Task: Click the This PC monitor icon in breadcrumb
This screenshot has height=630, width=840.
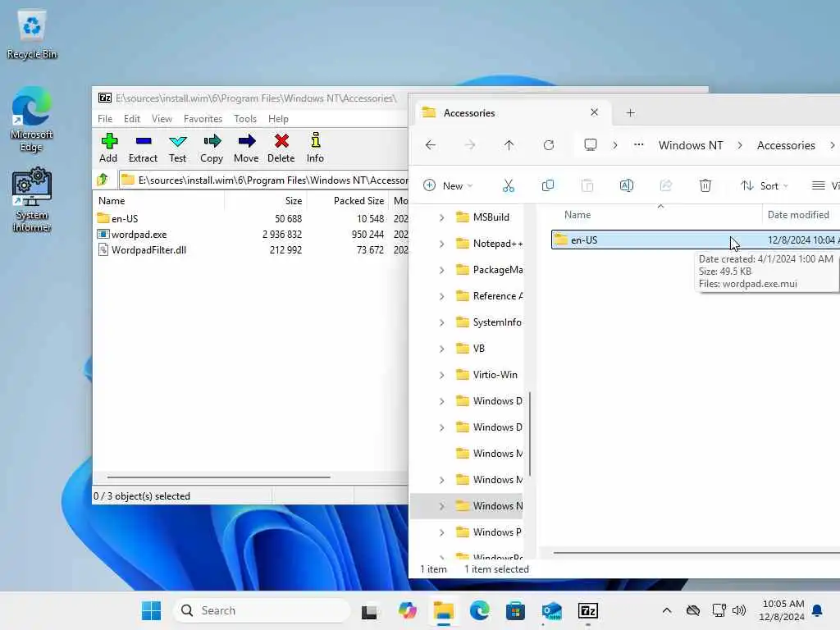Action: point(591,145)
